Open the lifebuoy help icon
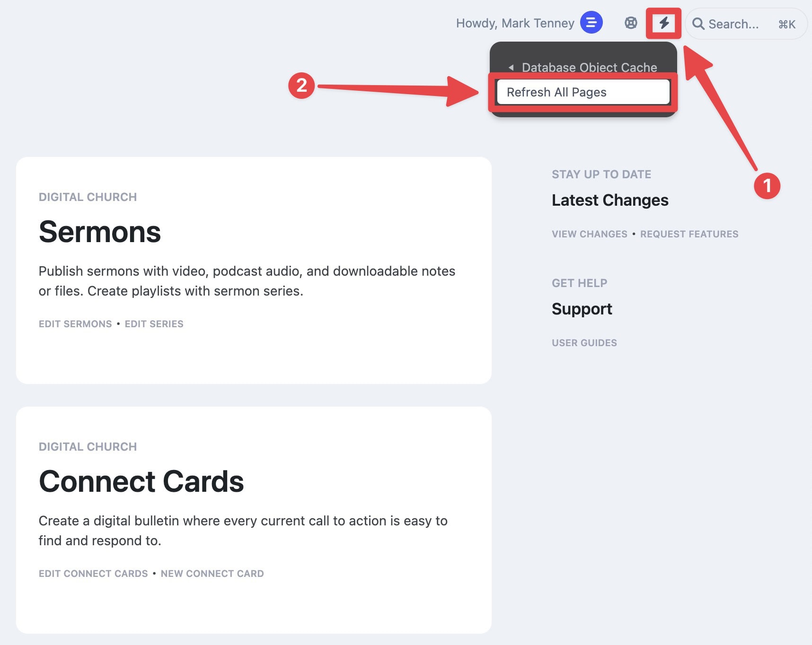 click(x=631, y=23)
